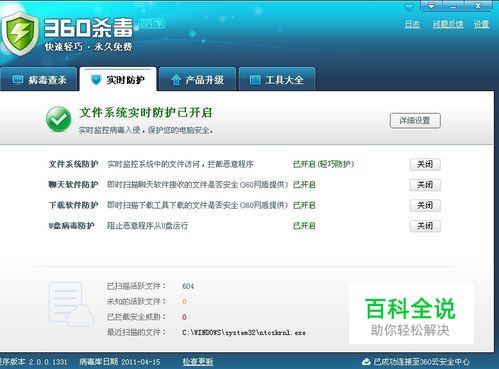Open the title bar dropdown menu arrow
This screenshot has width=499, height=369.
(x=431, y=6)
